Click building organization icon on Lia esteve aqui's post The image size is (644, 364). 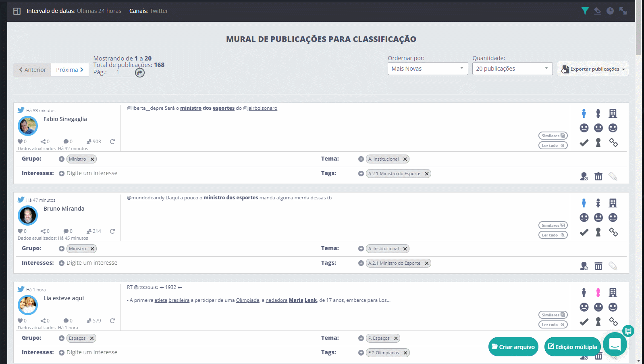(x=613, y=293)
